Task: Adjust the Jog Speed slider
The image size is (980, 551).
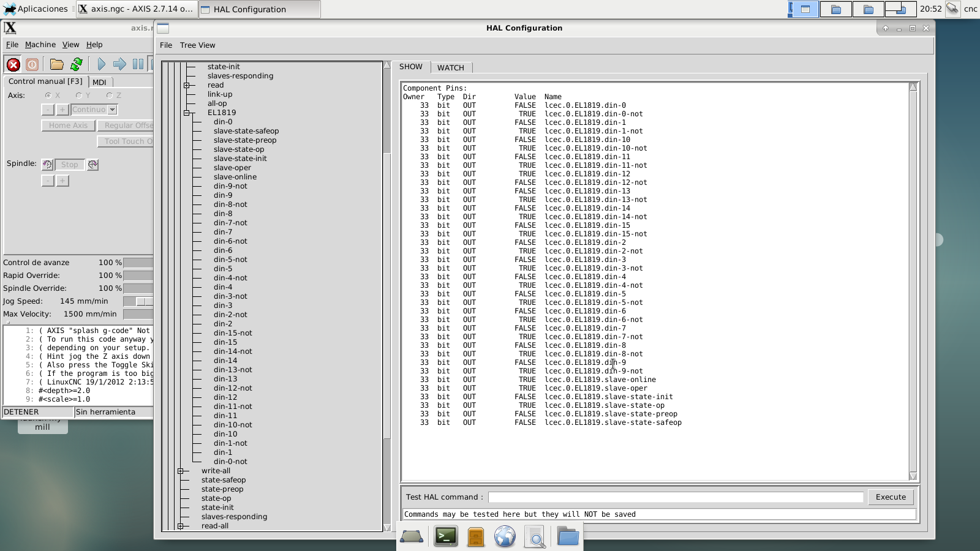Action: [x=138, y=301]
